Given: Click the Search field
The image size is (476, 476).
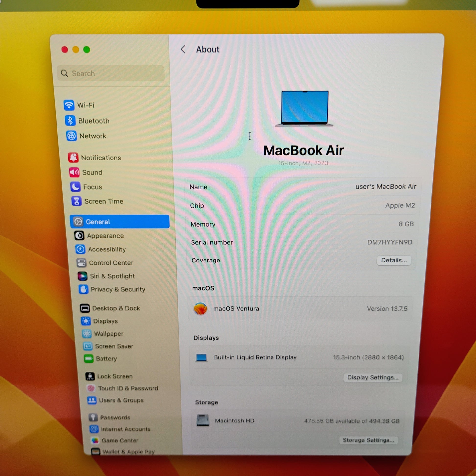Looking at the screenshot, I should point(111,73).
